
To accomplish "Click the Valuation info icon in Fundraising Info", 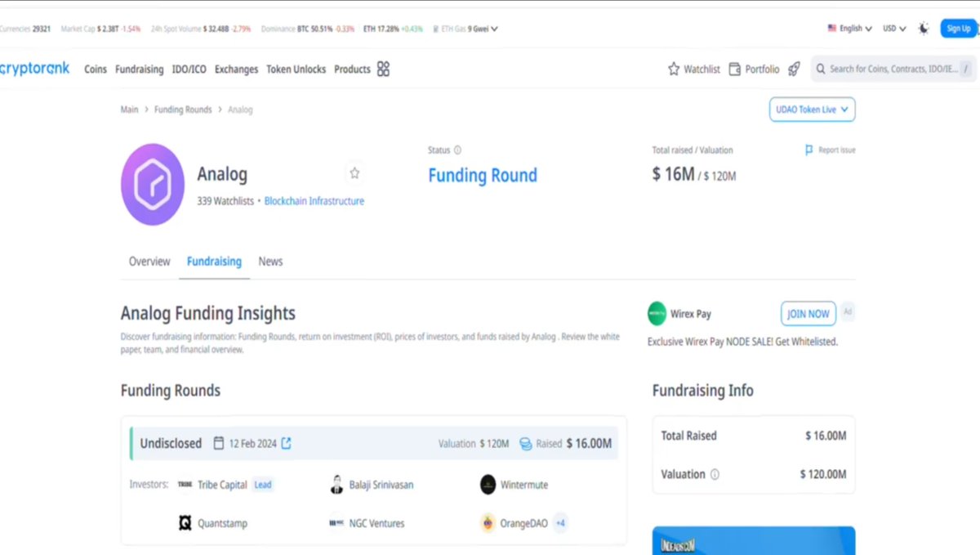I will (x=715, y=474).
